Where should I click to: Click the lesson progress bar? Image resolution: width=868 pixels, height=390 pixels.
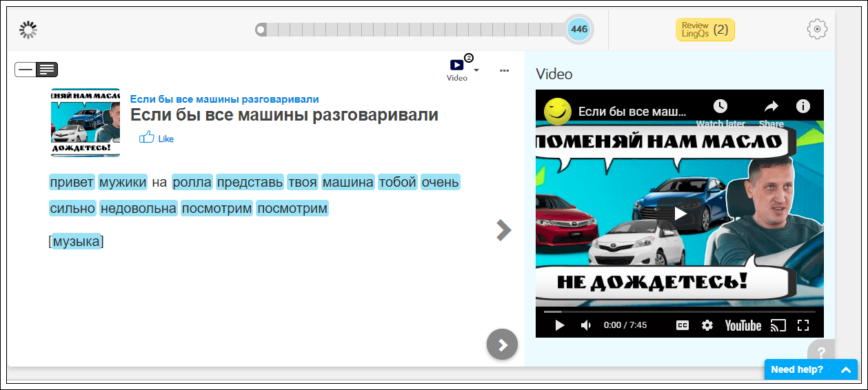(414, 30)
